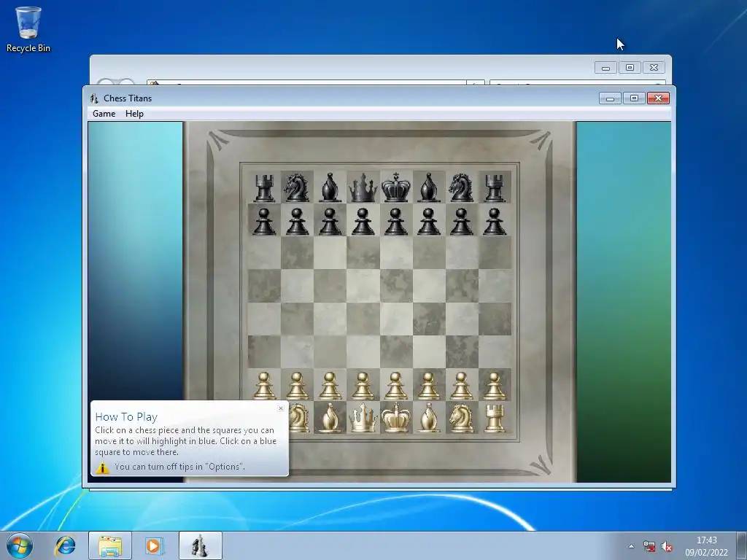
Task: Select the white queen
Action: point(363,418)
